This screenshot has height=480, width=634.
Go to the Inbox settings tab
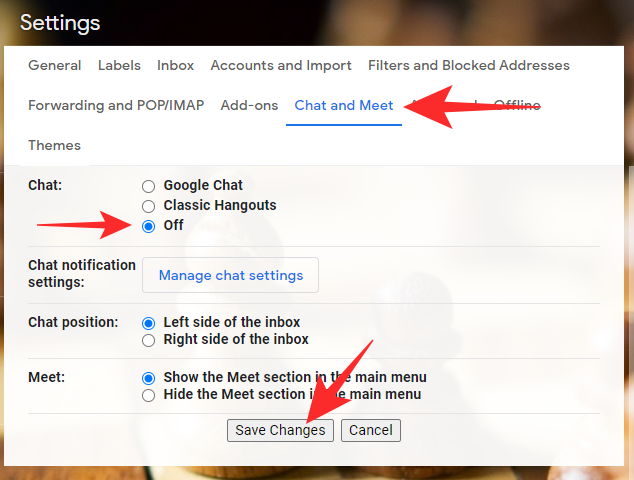click(175, 66)
